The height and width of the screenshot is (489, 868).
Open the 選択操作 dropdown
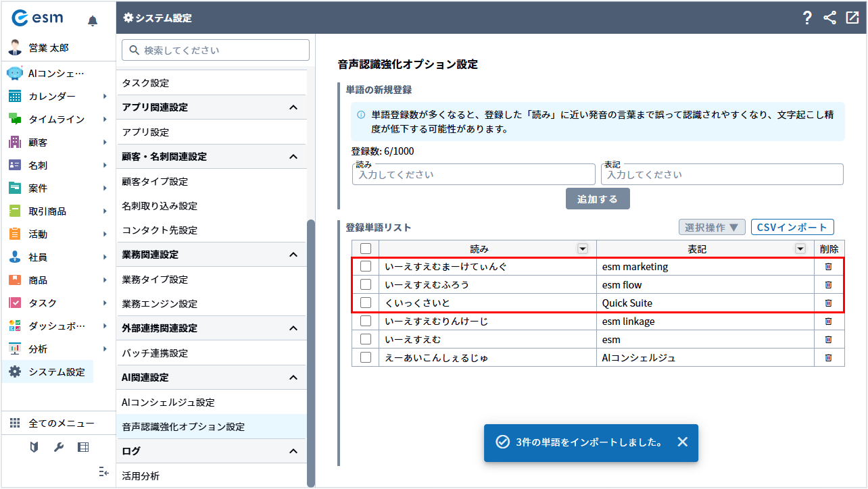[712, 227]
